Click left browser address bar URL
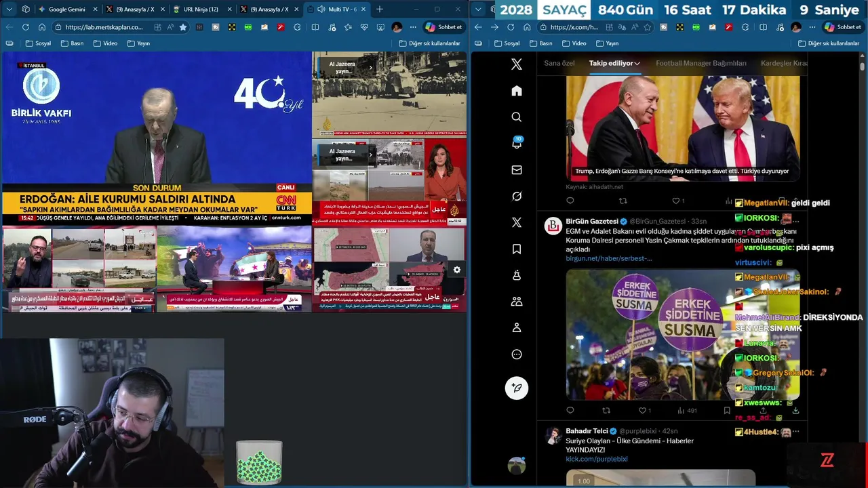 coord(104,27)
